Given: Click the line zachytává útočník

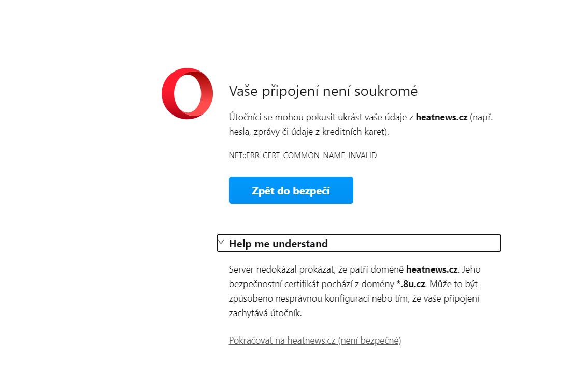Looking at the screenshot, I should [x=265, y=313].
